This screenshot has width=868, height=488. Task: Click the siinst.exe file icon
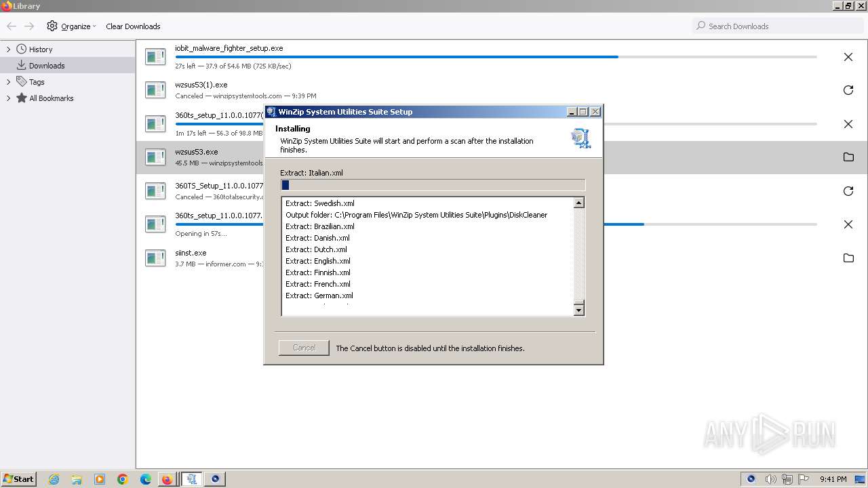coord(155,258)
